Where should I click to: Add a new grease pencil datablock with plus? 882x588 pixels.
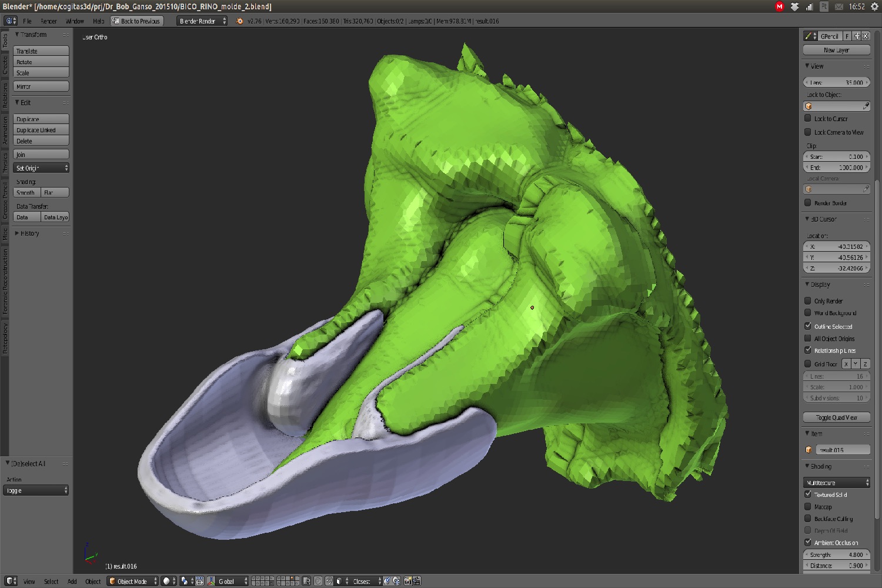(x=857, y=36)
